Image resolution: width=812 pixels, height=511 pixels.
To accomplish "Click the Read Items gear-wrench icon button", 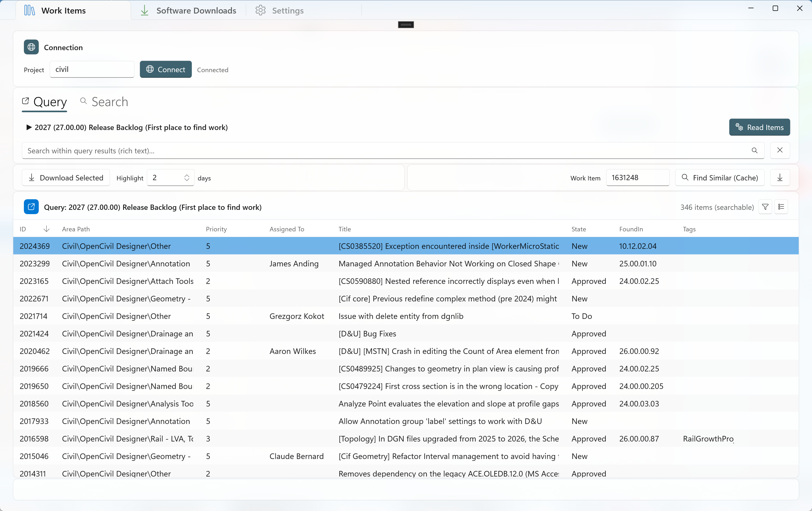I will (739, 127).
